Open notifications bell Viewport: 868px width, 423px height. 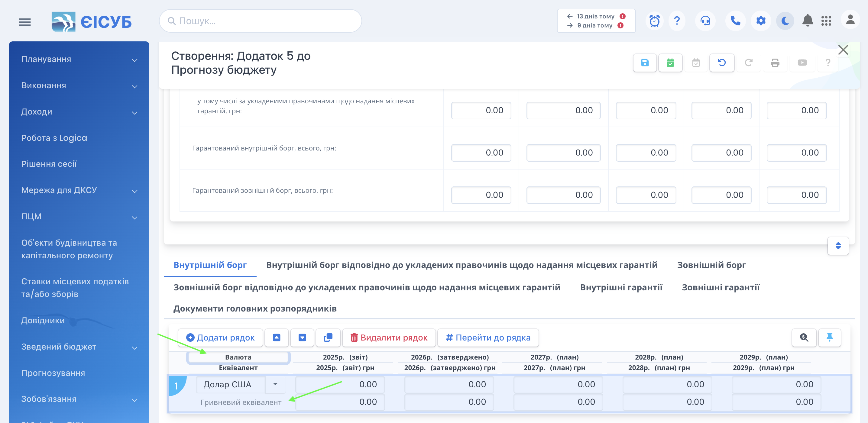pos(807,21)
